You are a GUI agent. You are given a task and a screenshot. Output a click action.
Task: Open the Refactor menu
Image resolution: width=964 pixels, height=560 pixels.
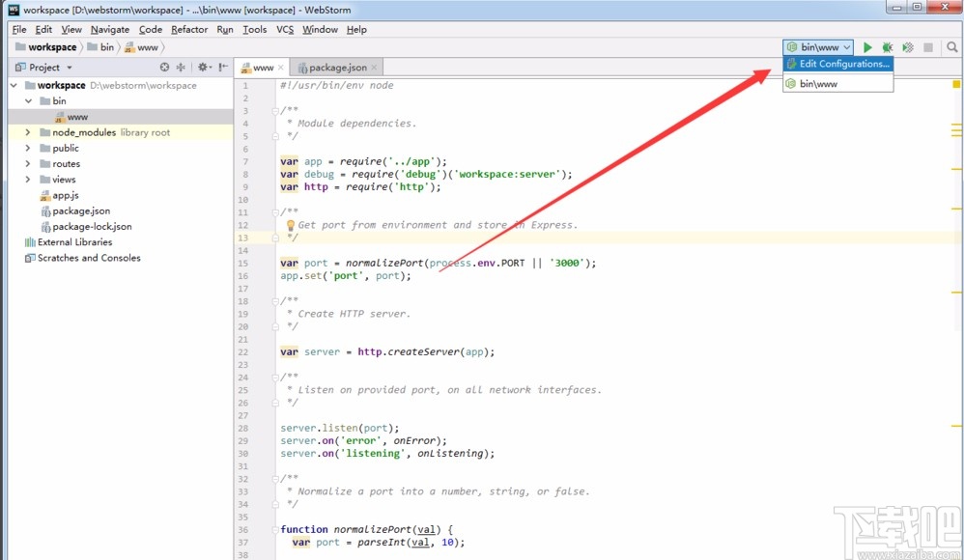click(x=189, y=30)
